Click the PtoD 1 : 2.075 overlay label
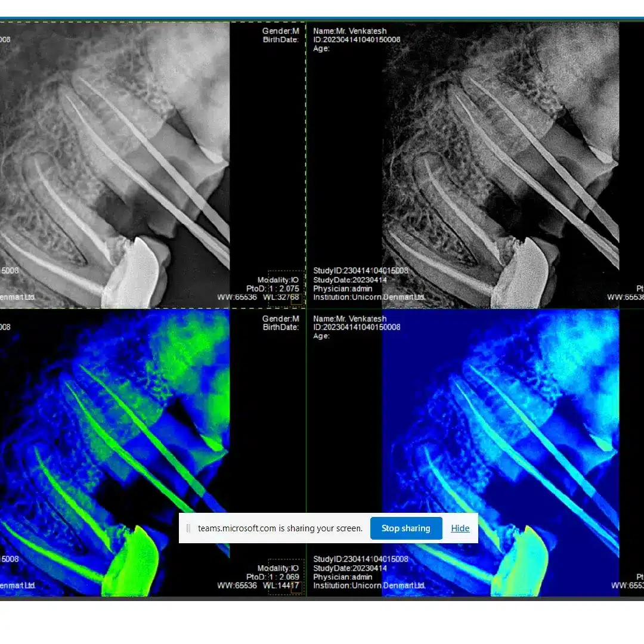Viewport: 644px width, 644px height. pos(273,289)
